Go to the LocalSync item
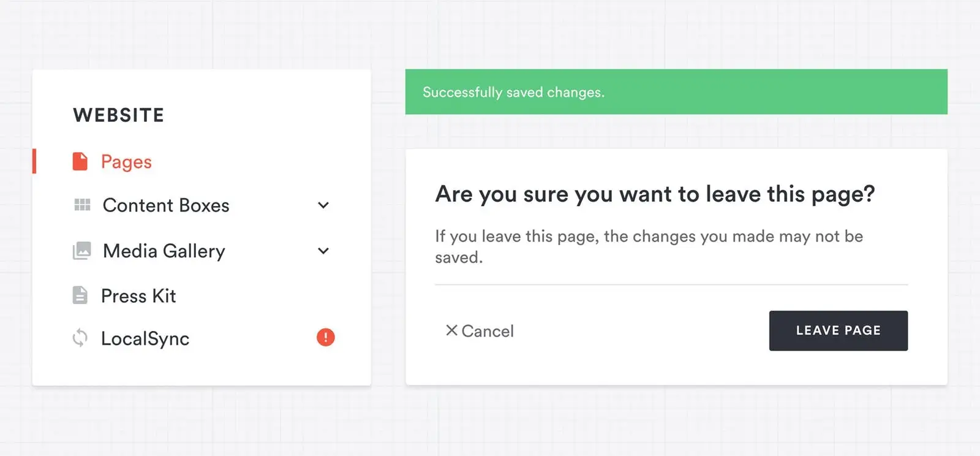Viewport: 980px width, 456px height. [145, 339]
